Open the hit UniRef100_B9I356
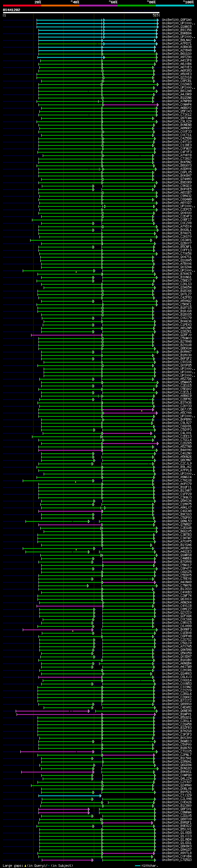Screen dimensions: 197x868 click(177, 30)
